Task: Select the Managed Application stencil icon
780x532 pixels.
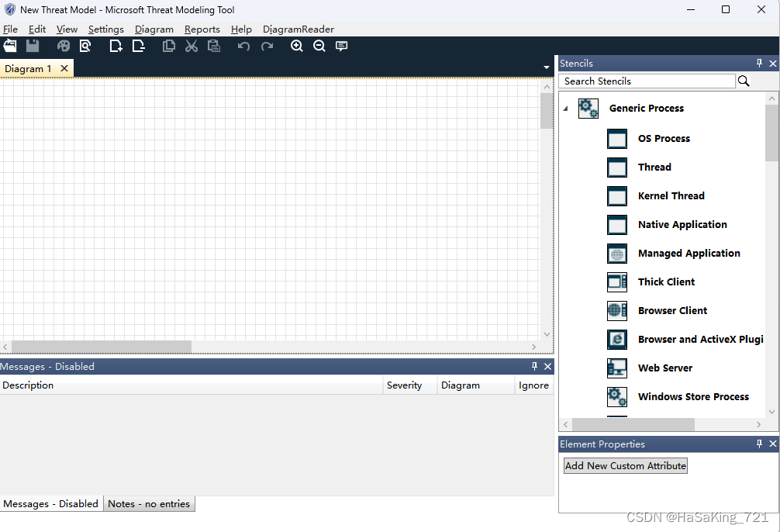Action: click(617, 254)
